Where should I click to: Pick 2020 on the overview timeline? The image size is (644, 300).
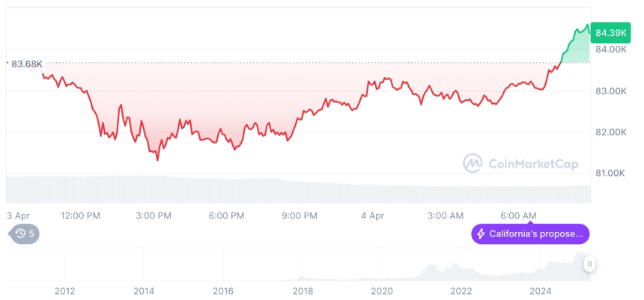[381, 291]
